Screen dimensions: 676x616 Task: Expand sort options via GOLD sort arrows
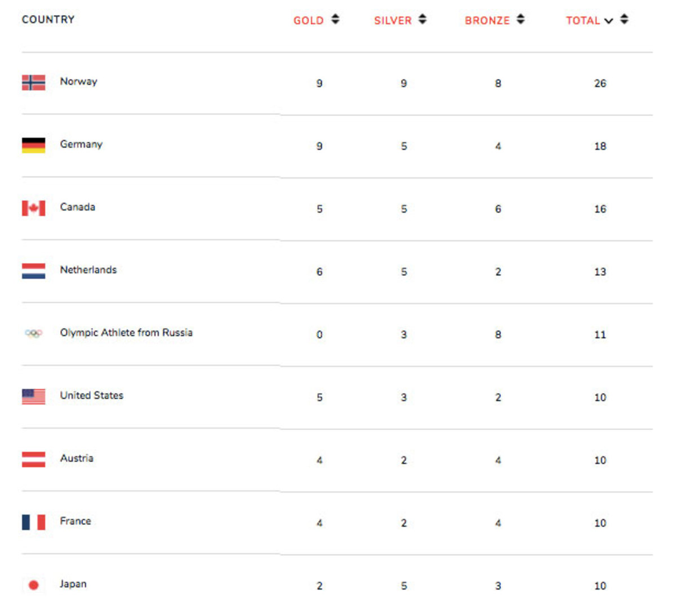(x=335, y=19)
